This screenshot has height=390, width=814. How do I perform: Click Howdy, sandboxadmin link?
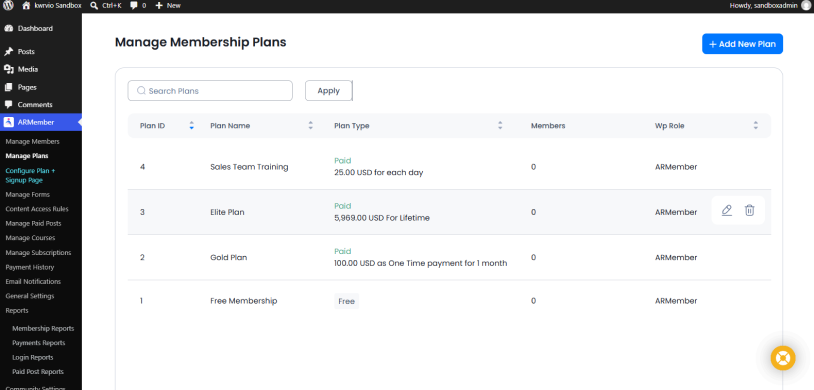pyautogui.click(x=763, y=6)
